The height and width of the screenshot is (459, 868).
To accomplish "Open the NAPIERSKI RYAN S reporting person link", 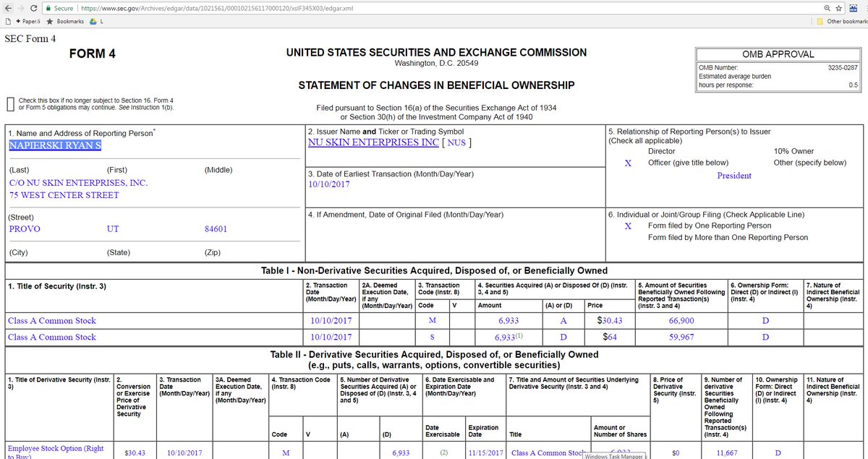I will point(55,145).
